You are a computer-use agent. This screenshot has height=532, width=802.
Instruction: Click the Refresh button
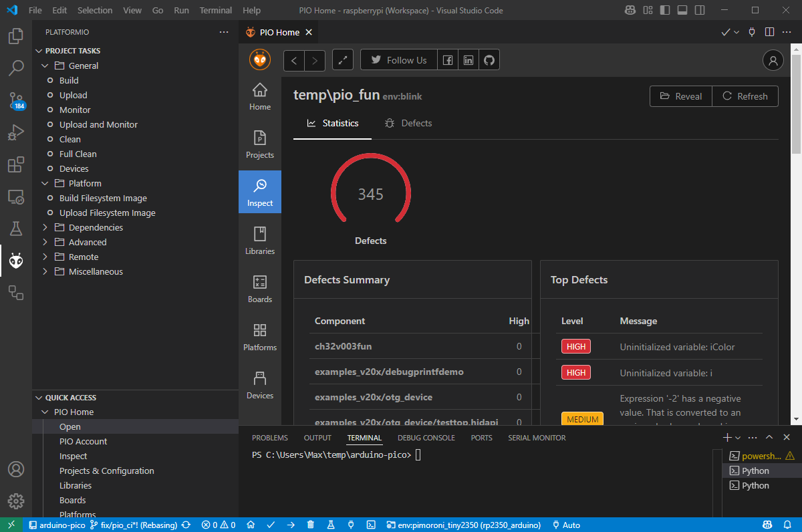coord(745,96)
